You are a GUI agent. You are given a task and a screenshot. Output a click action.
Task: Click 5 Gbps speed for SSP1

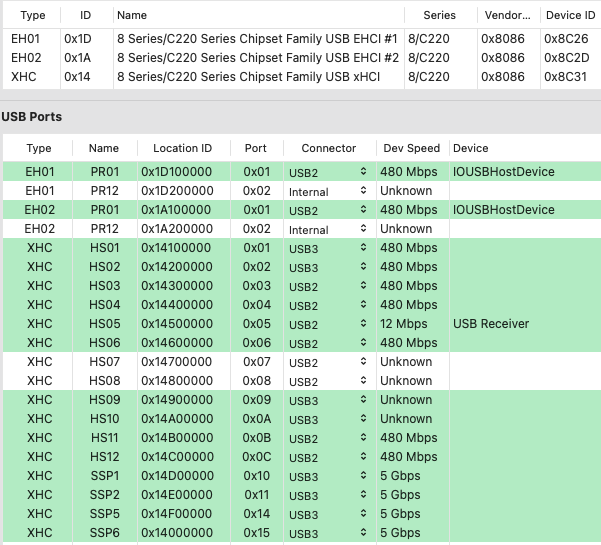coord(400,476)
